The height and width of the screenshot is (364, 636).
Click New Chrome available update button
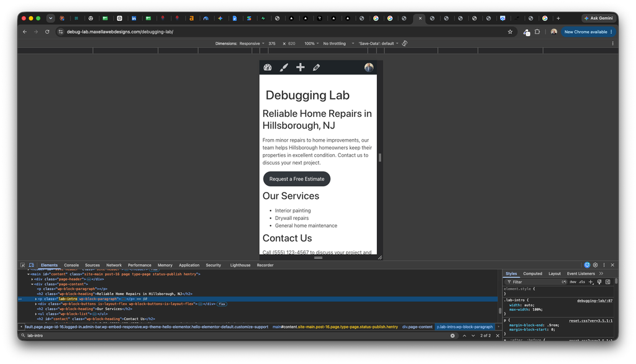pos(589,32)
